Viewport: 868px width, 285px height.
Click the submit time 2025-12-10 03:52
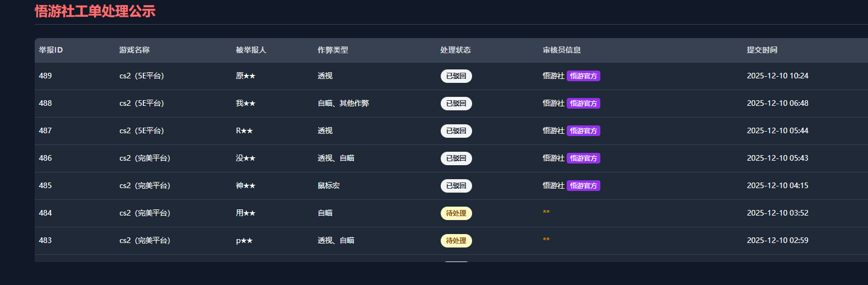(777, 213)
